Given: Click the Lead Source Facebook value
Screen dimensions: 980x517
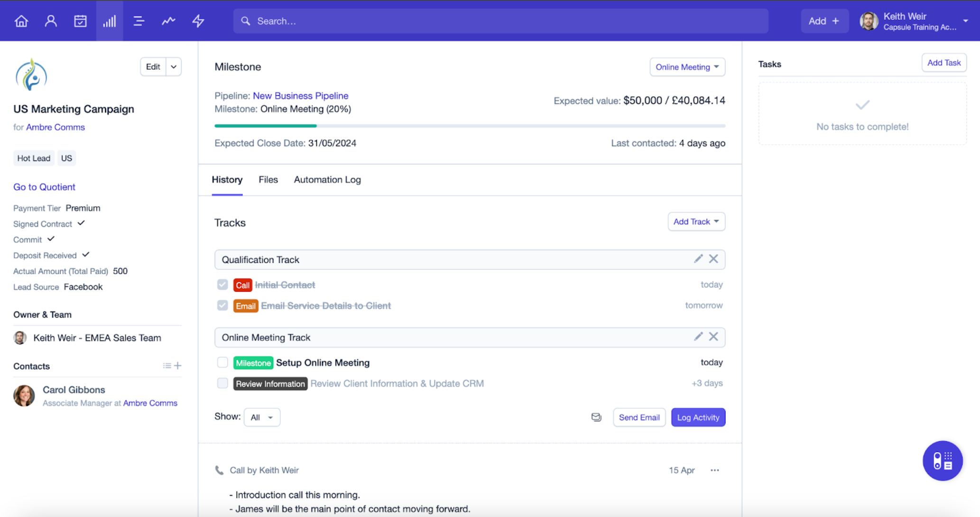Looking at the screenshot, I should click(83, 287).
